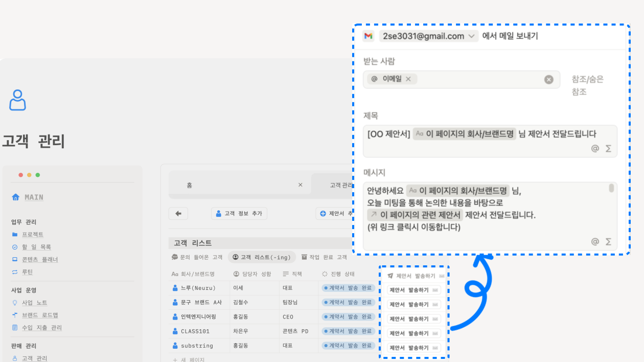Click the @ mention icon in 제목 field

595,149
